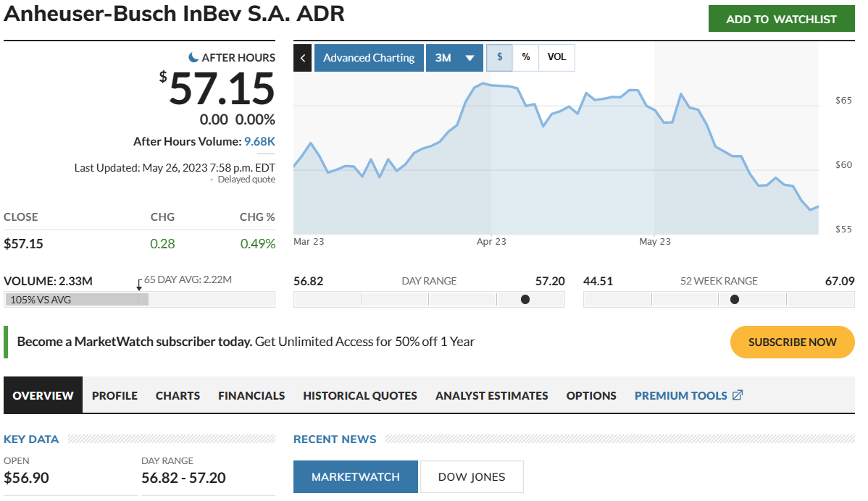Open Premium Tools external link icon
Viewport: 868px width, 501px height.
coord(738,395)
